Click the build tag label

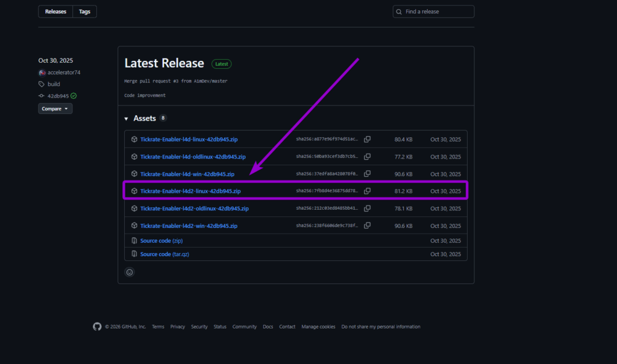point(51,84)
